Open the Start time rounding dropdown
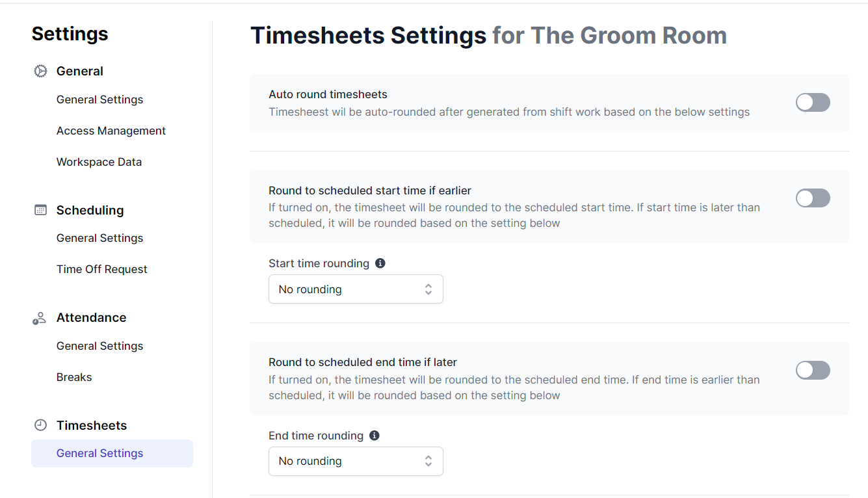The width and height of the screenshot is (868, 498). [x=356, y=289]
